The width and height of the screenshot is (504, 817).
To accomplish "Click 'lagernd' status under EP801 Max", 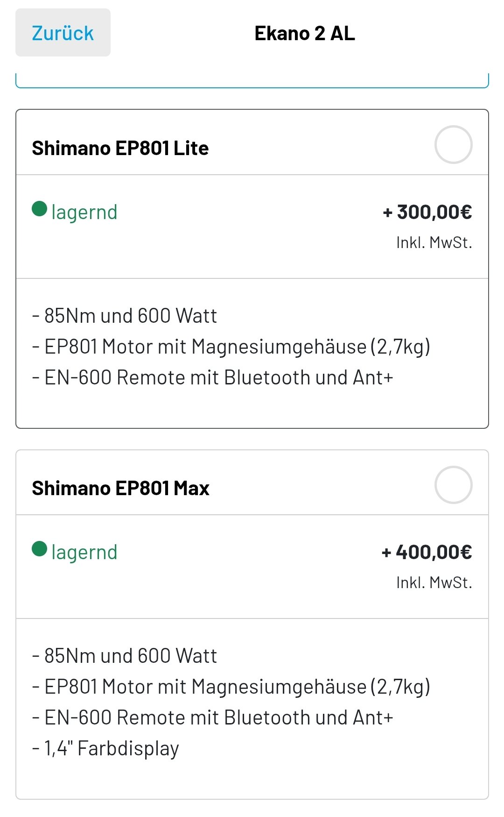I will pos(84,552).
